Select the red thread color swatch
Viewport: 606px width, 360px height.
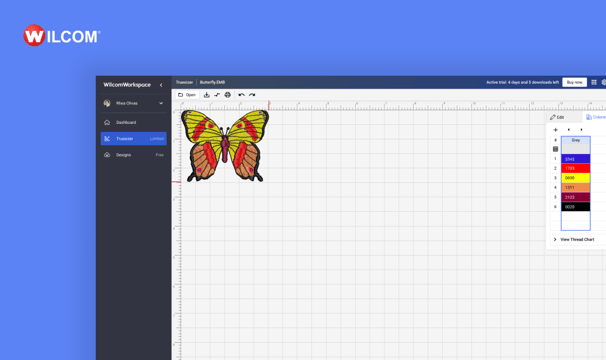(x=575, y=168)
